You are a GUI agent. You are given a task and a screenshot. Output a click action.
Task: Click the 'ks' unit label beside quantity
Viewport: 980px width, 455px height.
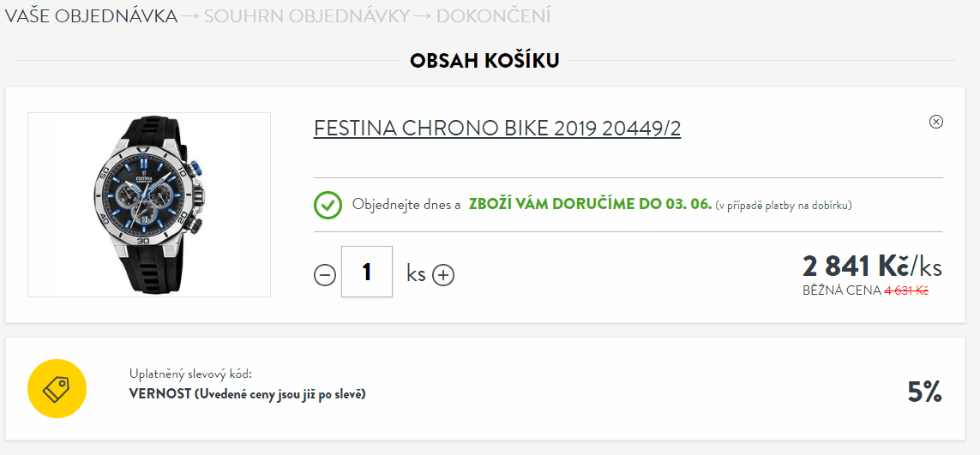pos(417,274)
